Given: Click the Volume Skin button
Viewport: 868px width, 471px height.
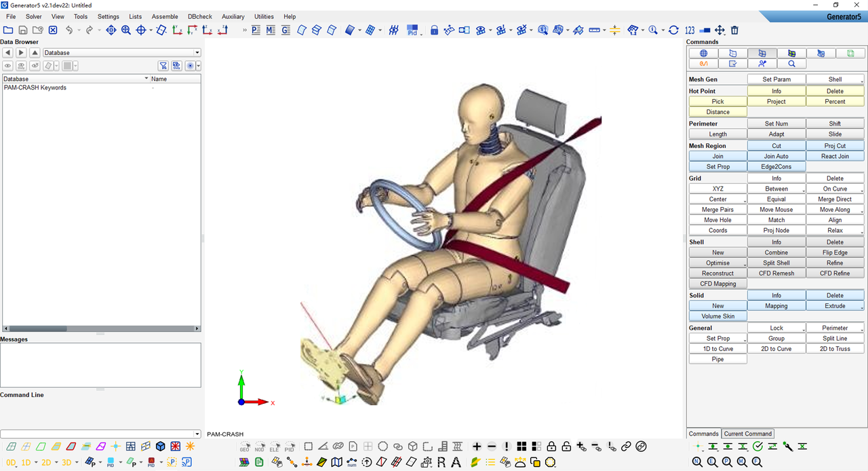Looking at the screenshot, I should [x=717, y=316].
